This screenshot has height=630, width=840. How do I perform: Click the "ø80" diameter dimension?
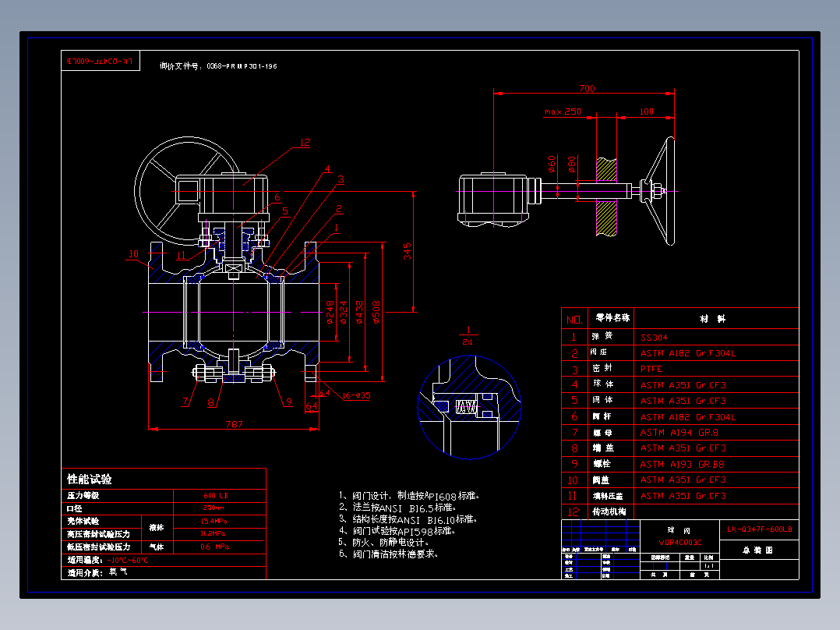[x=572, y=164]
